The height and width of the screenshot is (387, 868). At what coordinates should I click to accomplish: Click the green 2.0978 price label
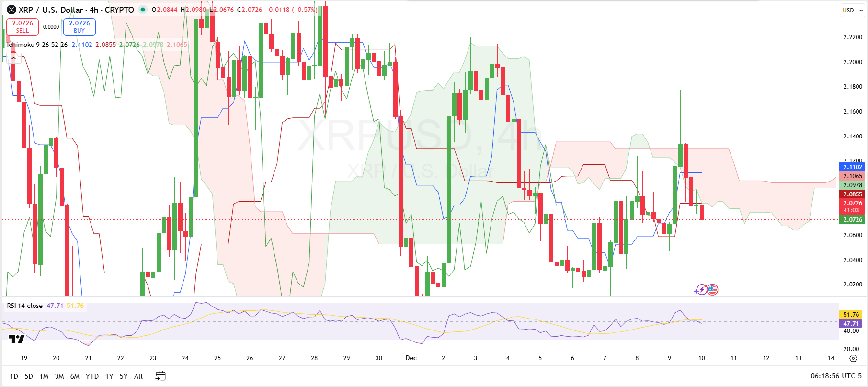click(852, 185)
